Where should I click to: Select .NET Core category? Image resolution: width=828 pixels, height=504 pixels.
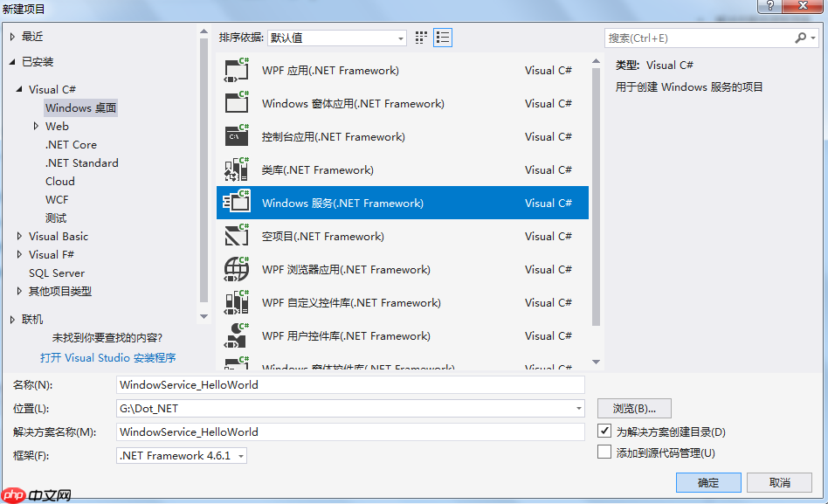click(71, 144)
